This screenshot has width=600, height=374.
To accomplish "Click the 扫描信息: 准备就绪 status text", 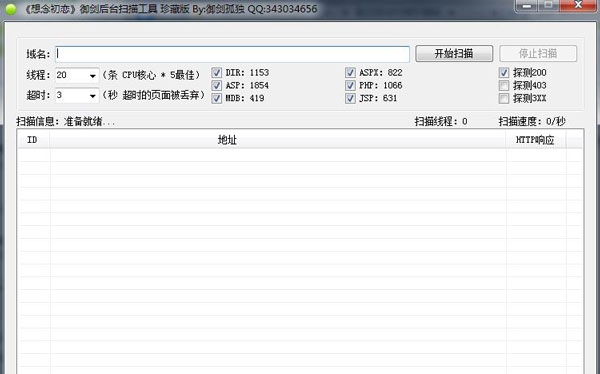I will [x=65, y=122].
